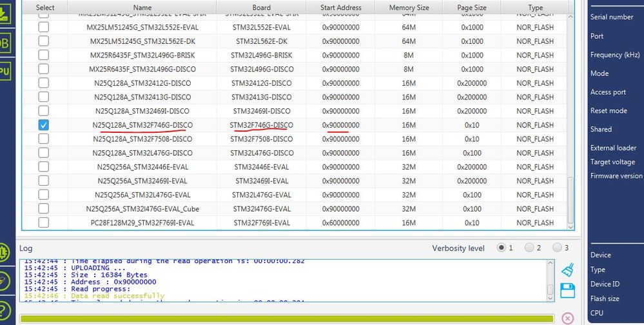This screenshot has height=325, width=644.
Task: Click the 'Address : 0x90000000' log line
Action: tap(90, 282)
